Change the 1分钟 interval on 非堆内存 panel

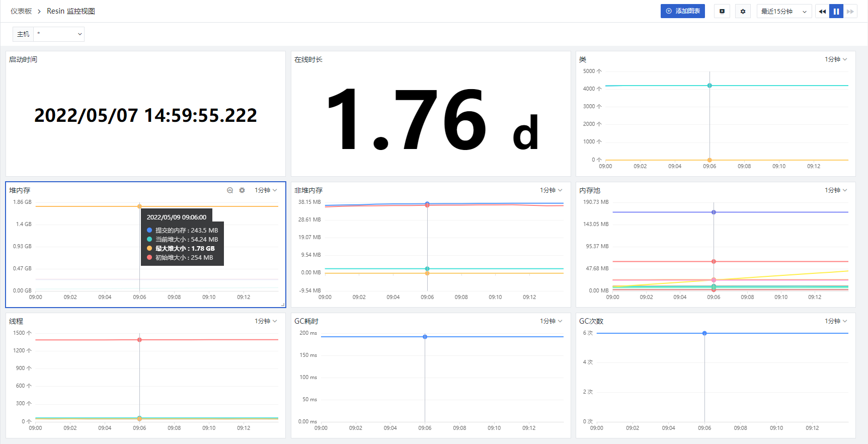pyautogui.click(x=551, y=190)
